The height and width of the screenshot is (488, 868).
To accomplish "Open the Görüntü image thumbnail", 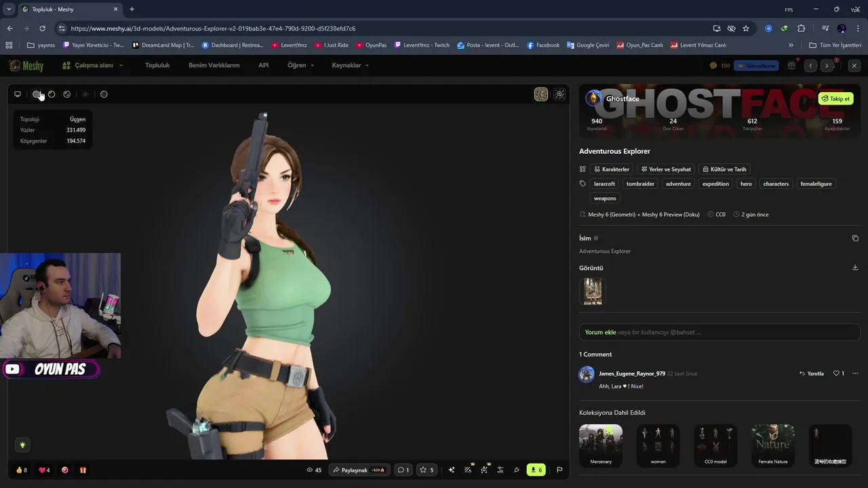I will [593, 291].
